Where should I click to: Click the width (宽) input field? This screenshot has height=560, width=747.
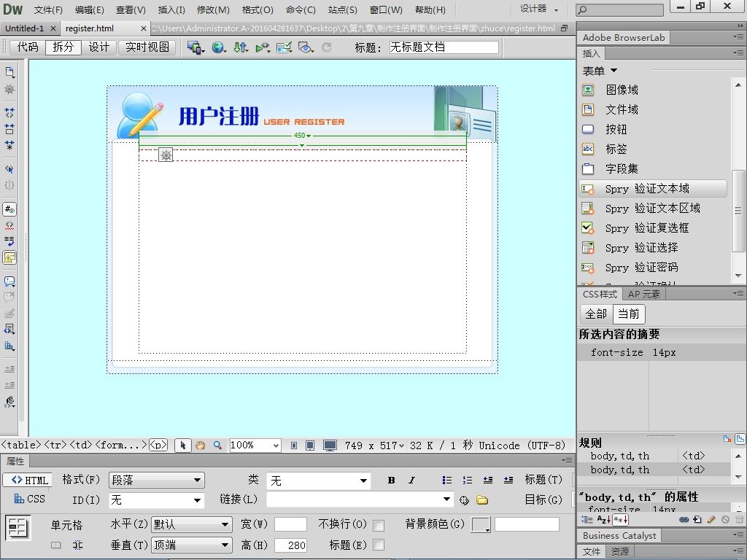point(290,525)
